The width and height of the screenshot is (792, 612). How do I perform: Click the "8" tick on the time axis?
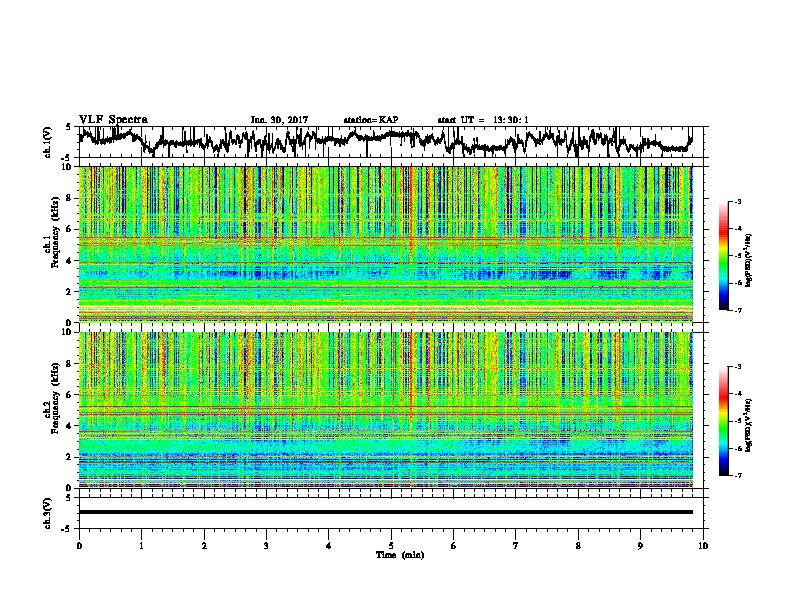pyautogui.click(x=578, y=546)
